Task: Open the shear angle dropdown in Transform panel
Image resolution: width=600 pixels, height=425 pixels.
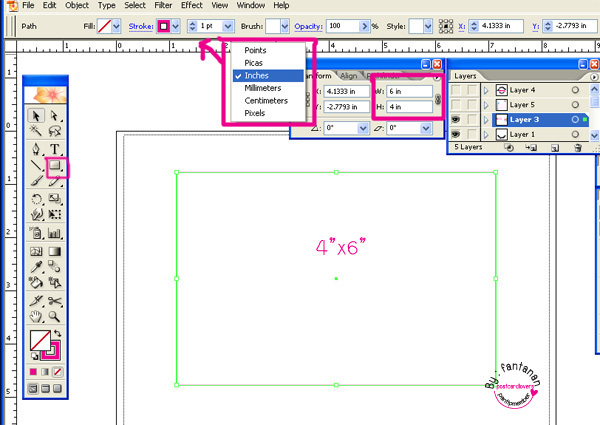Action: [x=426, y=128]
